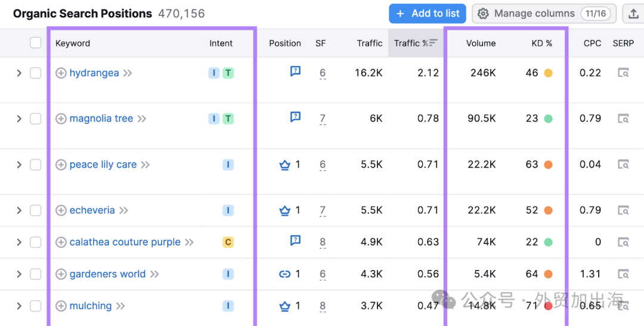This screenshot has height=326, width=644.
Task: Expand the gardeners world row chevron
Action: pos(19,274)
